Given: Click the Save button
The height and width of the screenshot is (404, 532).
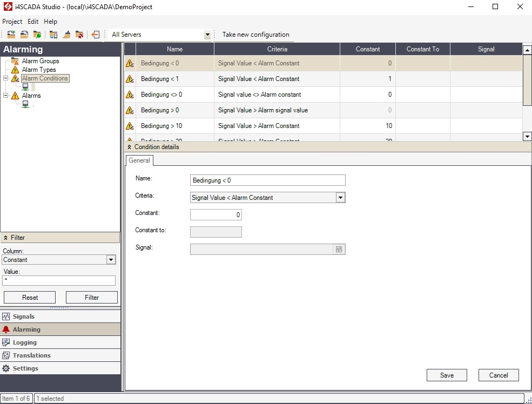Looking at the screenshot, I should [447, 375].
